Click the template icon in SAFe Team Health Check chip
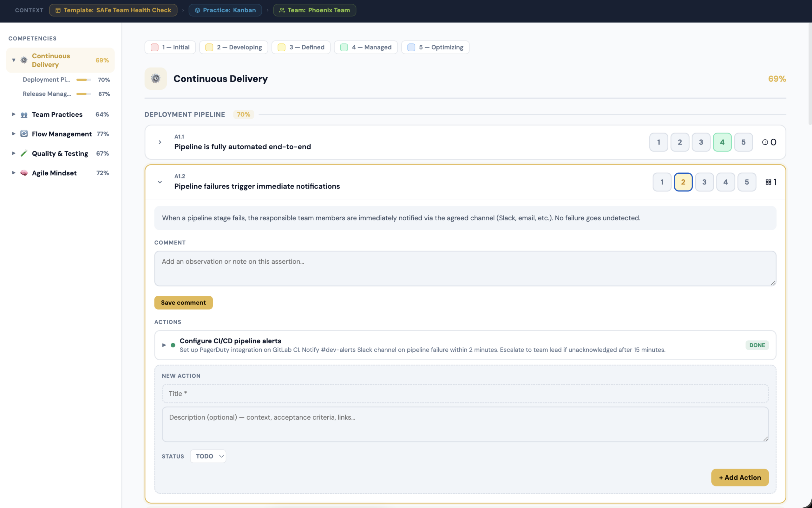 click(58, 10)
